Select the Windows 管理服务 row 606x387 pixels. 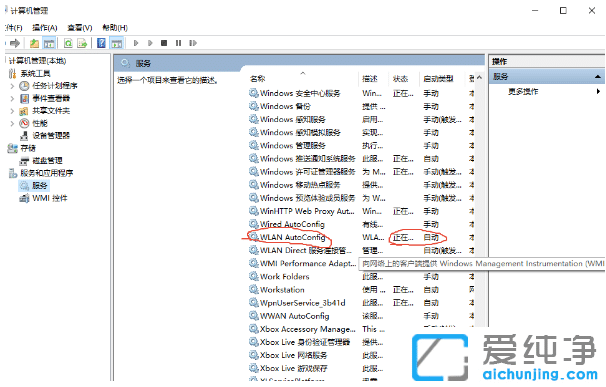click(x=361, y=146)
